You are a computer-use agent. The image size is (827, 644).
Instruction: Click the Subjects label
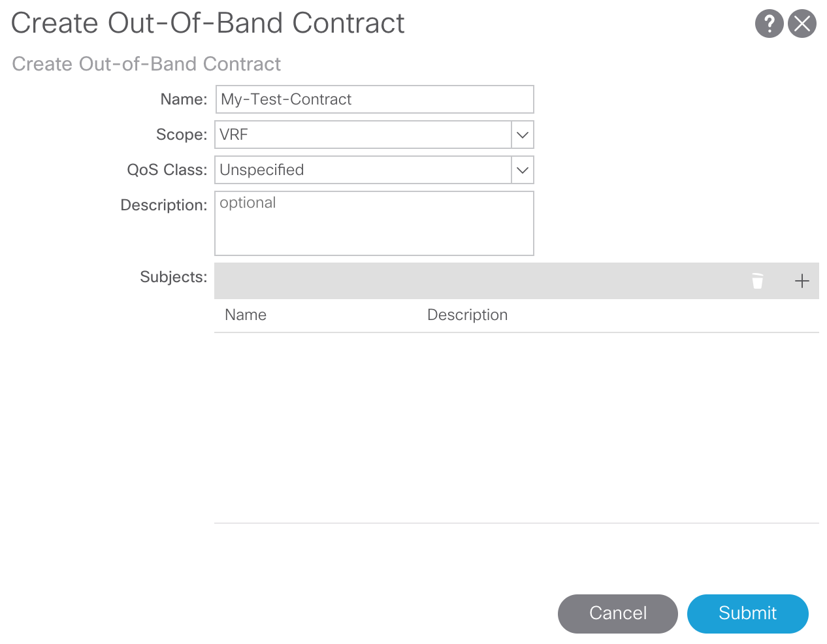[173, 277]
